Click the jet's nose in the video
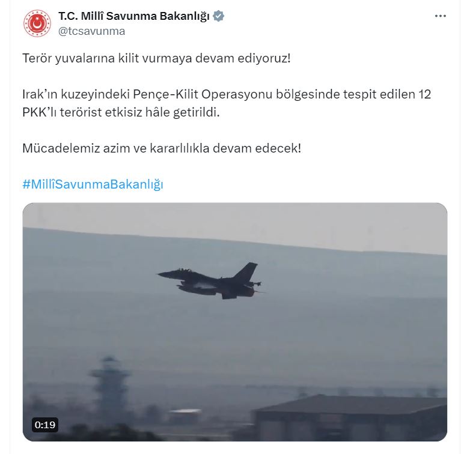Viewport: 476px width, 454px height. [161, 274]
